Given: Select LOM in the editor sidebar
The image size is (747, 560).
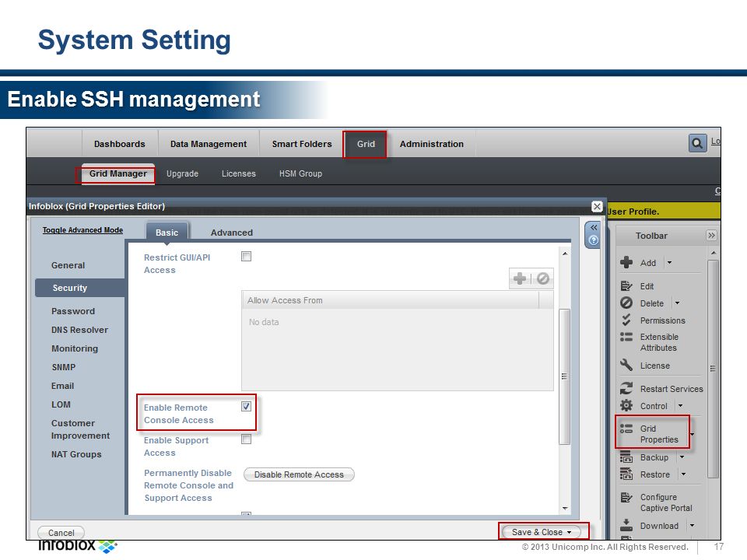Looking at the screenshot, I should 61,404.
